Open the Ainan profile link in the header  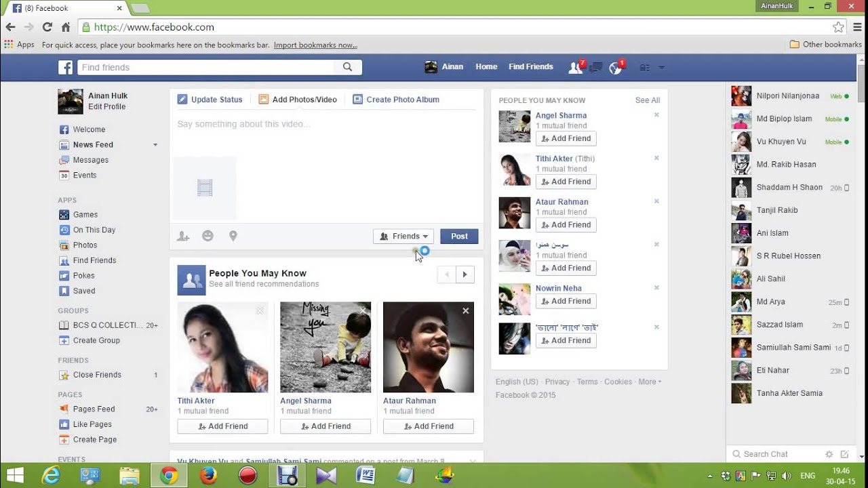point(444,67)
